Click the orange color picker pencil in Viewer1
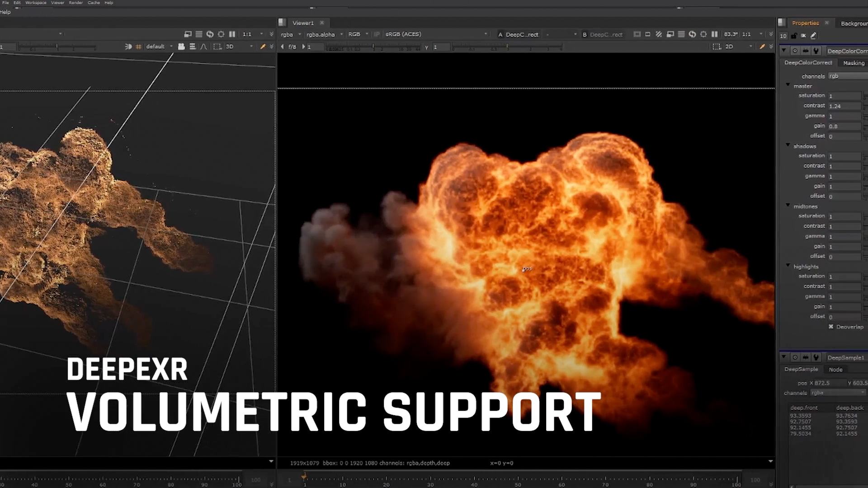This screenshot has width=868, height=488. pyautogui.click(x=762, y=47)
